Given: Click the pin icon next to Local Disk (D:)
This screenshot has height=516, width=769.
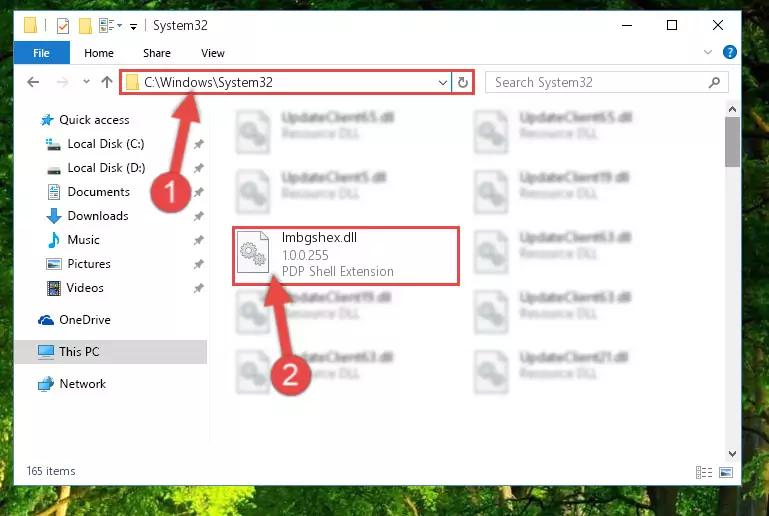Looking at the screenshot, I should tap(198, 168).
